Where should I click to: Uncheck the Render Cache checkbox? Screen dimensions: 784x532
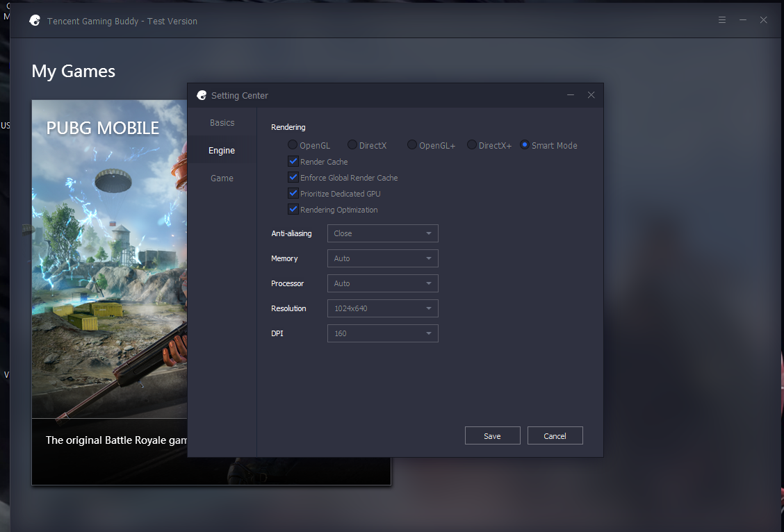coord(293,161)
